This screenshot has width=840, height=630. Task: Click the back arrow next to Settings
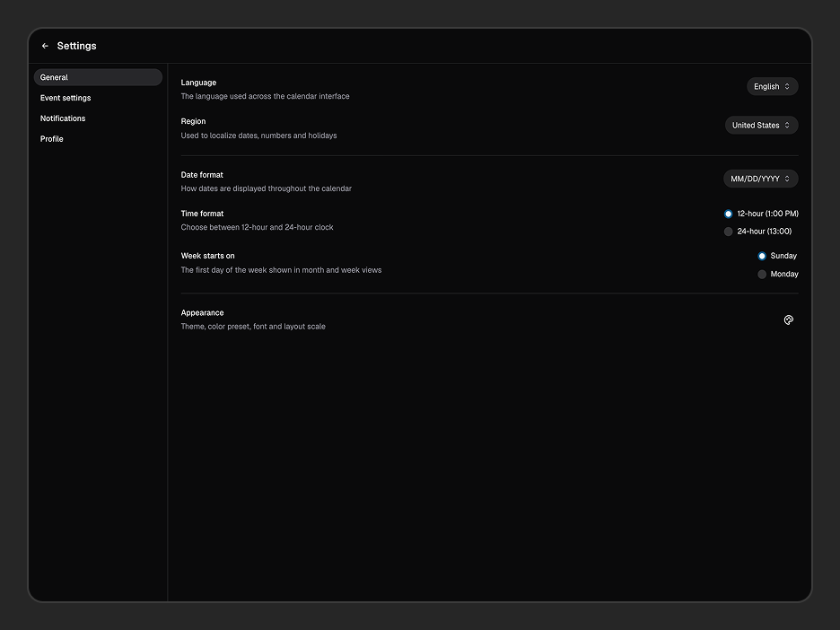click(45, 46)
